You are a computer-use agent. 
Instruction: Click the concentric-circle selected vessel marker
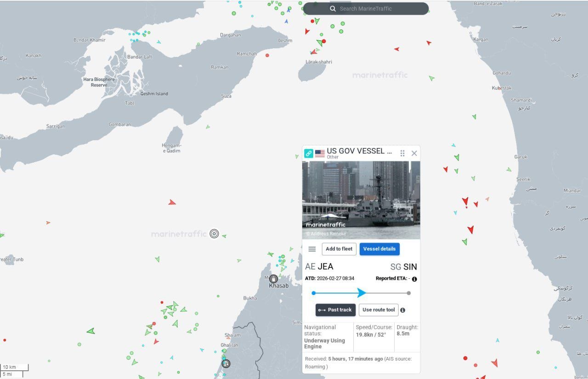[214, 234]
